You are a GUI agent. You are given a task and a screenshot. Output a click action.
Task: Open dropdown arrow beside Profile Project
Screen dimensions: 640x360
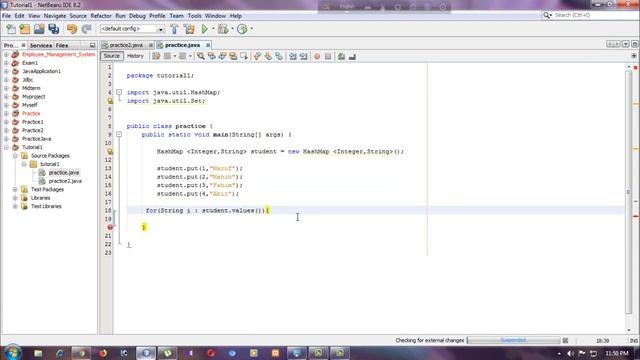pos(251,29)
